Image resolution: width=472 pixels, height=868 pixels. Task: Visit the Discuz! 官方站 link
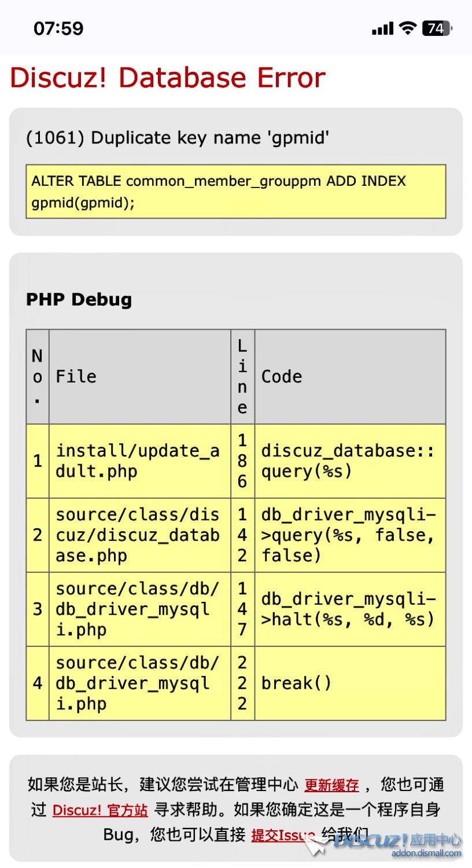(100, 810)
